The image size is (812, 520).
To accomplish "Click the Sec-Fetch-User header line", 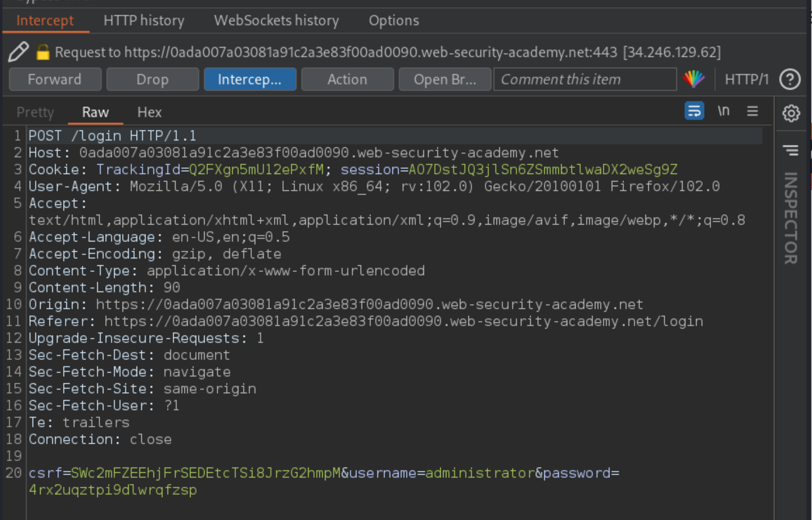I will (104, 406).
